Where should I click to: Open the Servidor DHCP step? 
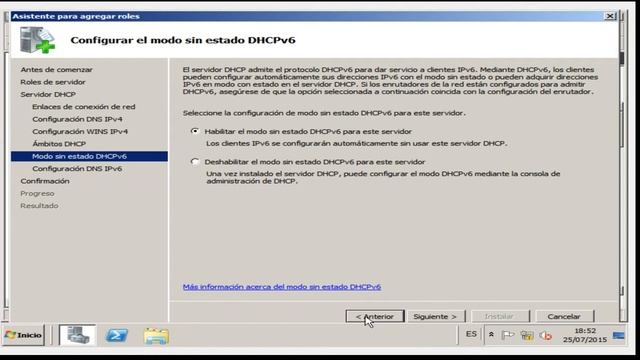[x=48, y=94]
